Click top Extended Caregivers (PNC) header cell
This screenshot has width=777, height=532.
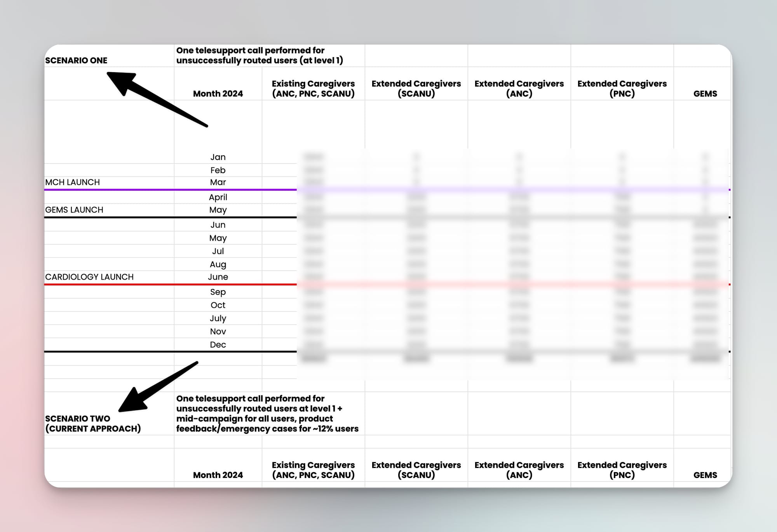coord(622,89)
